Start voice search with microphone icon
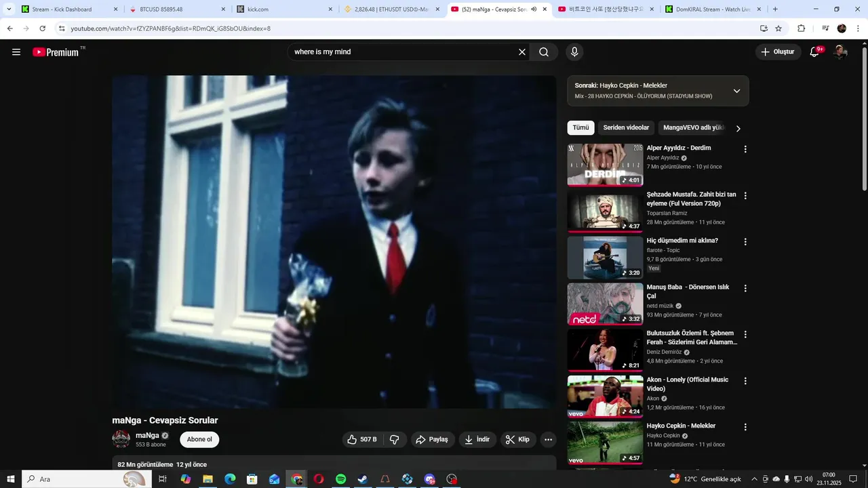Viewport: 868px width, 488px height. click(x=574, y=52)
